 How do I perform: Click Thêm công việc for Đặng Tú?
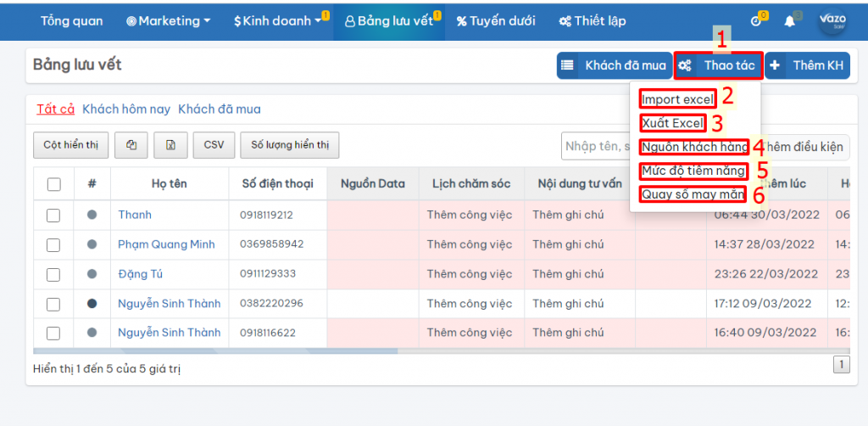click(x=470, y=273)
